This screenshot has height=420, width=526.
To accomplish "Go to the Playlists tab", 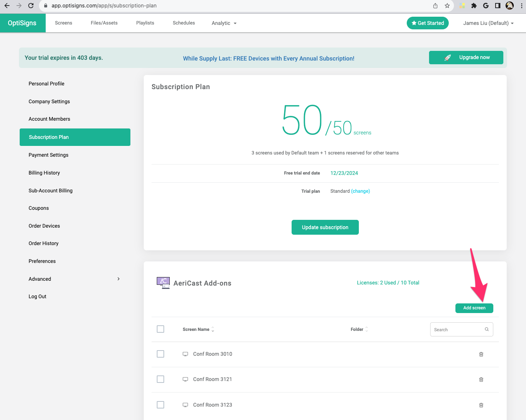I will (145, 23).
